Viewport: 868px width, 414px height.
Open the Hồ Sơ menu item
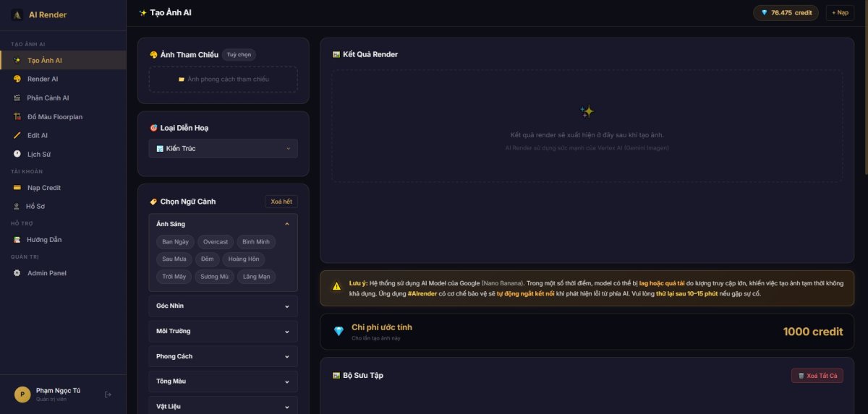[35, 207]
